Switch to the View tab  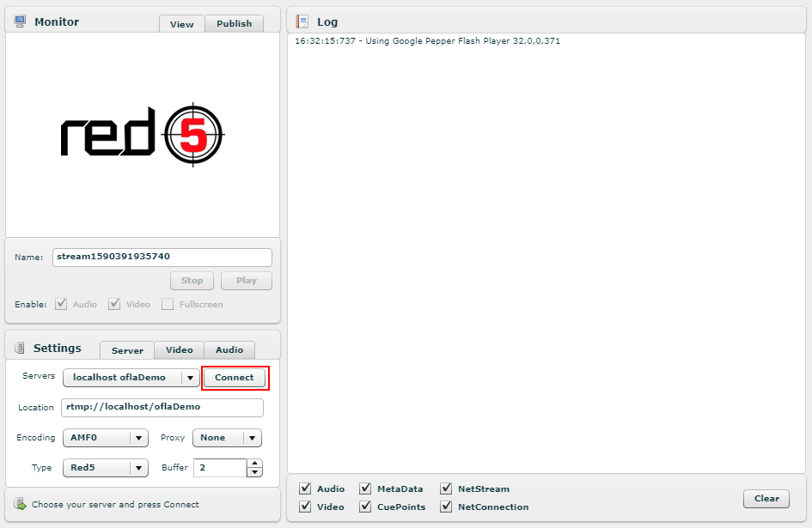click(182, 24)
